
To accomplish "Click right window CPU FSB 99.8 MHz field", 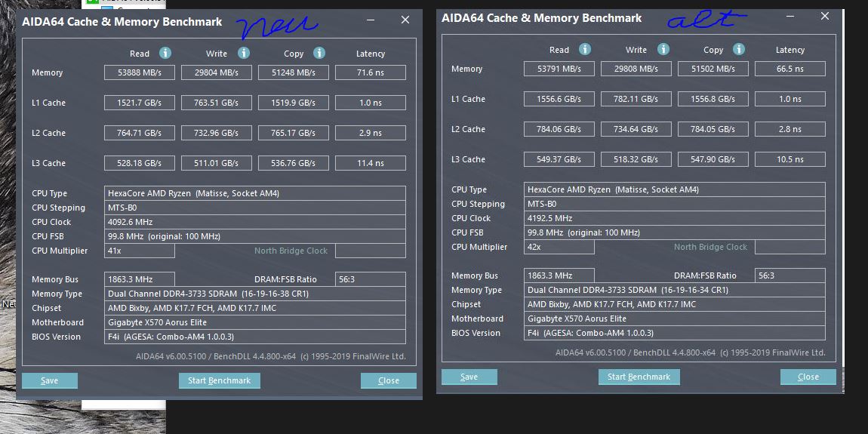I will 675,232.
